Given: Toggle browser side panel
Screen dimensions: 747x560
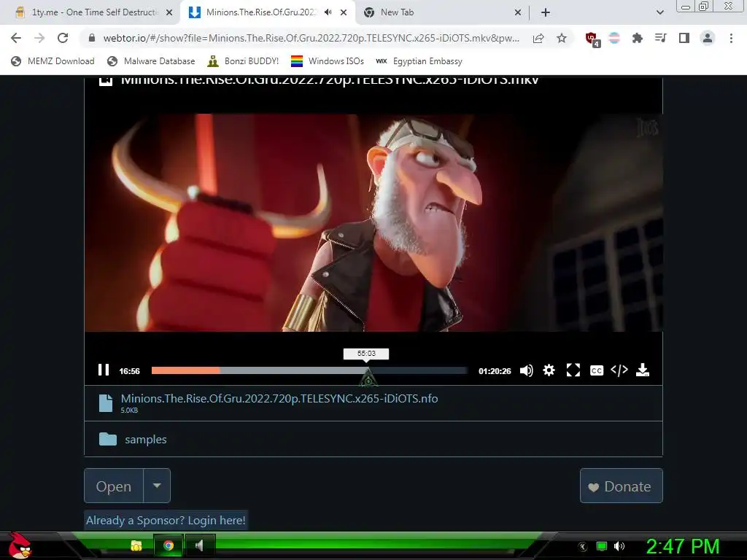Looking at the screenshot, I should coord(684,38).
